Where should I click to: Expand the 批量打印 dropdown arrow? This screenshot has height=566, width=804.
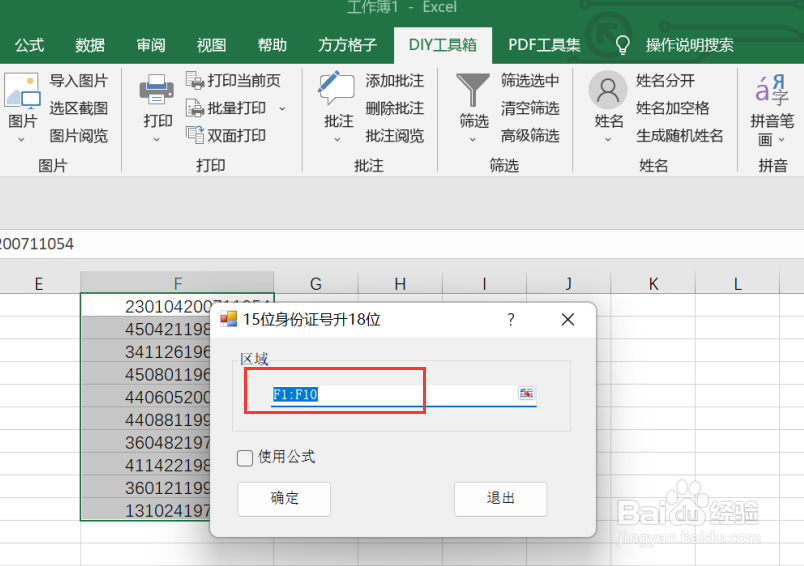(282, 109)
